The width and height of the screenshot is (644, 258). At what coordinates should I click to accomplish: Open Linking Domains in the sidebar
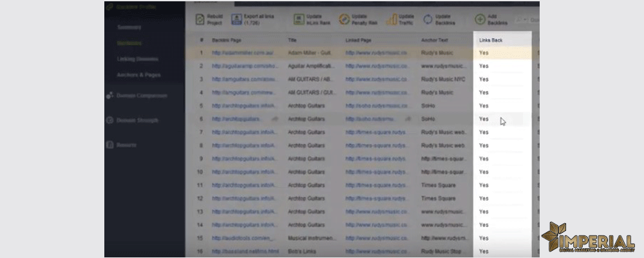[138, 59]
